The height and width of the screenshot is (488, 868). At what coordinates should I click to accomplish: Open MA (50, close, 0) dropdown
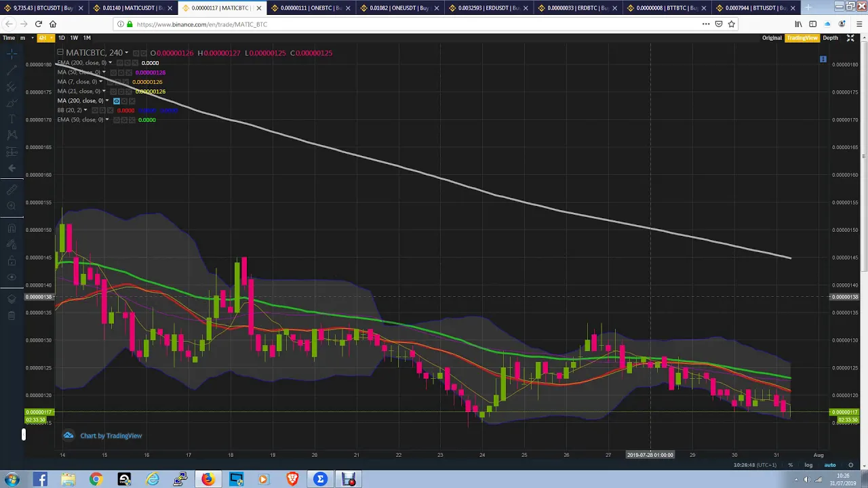[x=104, y=73]
